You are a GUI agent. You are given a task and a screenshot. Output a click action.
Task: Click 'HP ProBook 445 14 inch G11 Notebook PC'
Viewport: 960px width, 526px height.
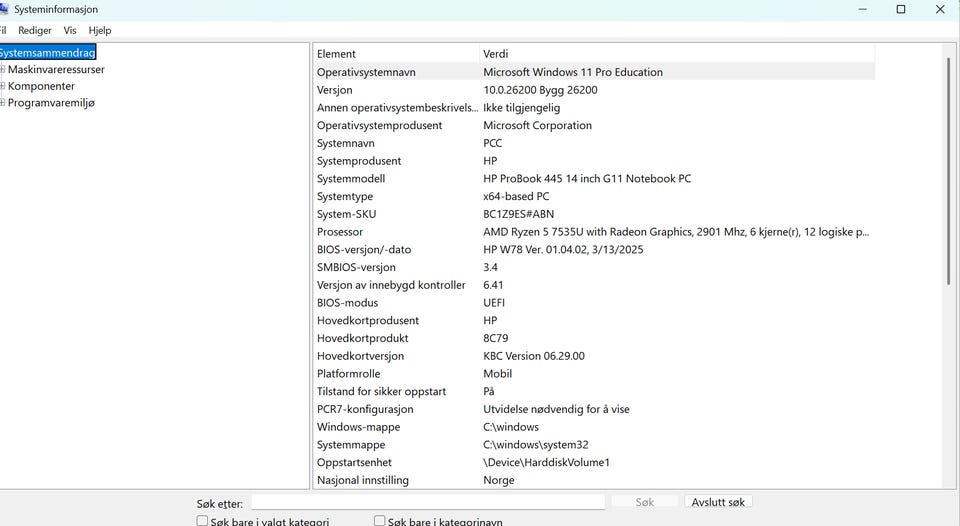[587, 179]
